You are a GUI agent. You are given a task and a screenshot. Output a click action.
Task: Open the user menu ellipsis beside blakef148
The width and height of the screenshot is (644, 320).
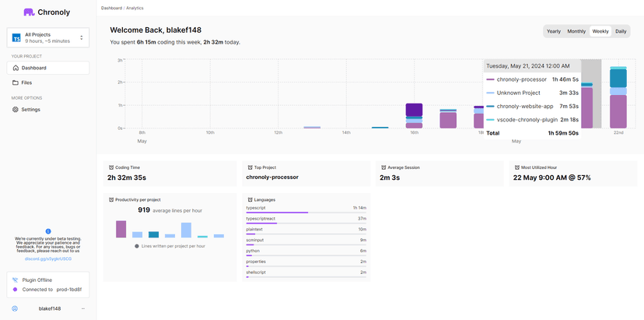click(x=83, y=308)
